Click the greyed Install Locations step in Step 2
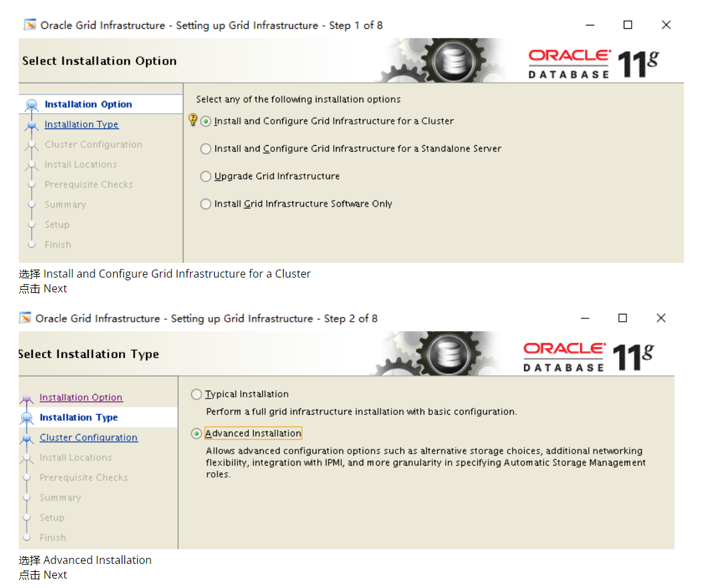 pyautogui.click(x=76, y=458)
